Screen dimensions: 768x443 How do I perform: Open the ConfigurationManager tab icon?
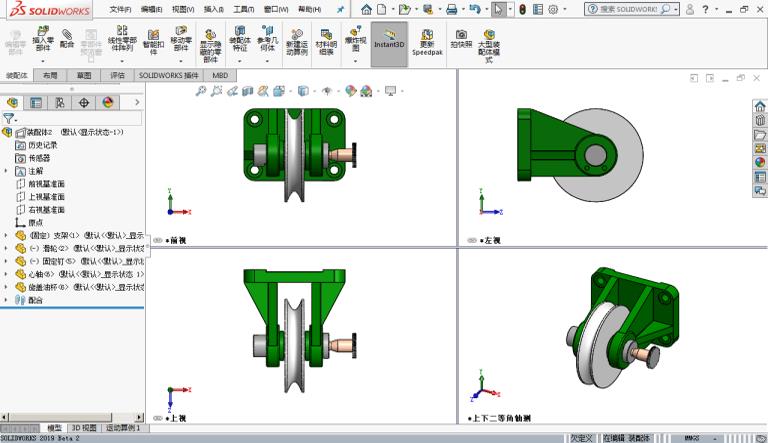coord(60,102)
